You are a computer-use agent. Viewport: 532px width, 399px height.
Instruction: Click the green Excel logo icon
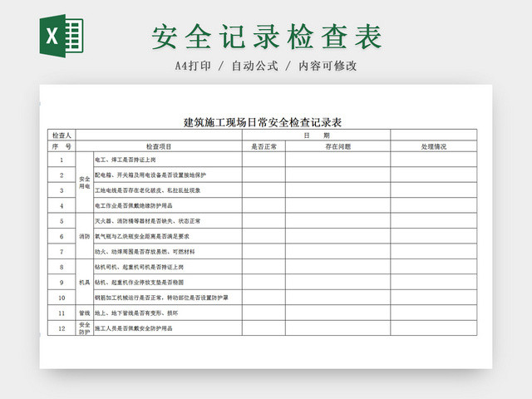tap(62, 36)
